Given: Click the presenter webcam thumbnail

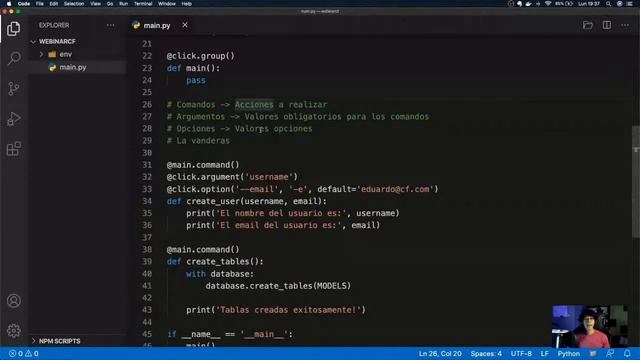Looking at the screenshot, I should point(590,326).
